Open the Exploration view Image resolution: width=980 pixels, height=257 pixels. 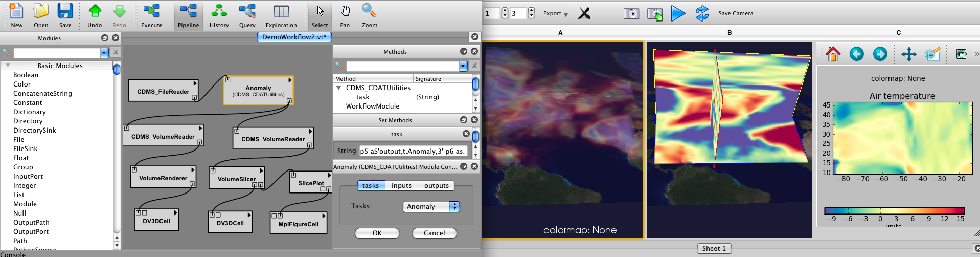pos(281,15)
